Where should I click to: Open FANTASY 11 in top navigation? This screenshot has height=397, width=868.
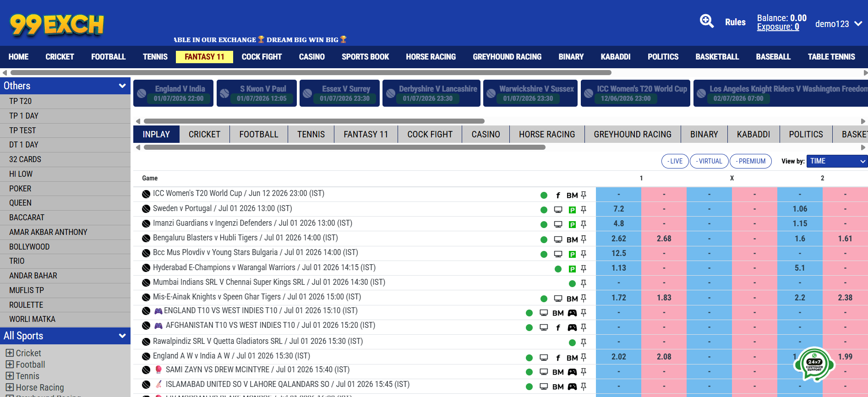pos(204,57)
